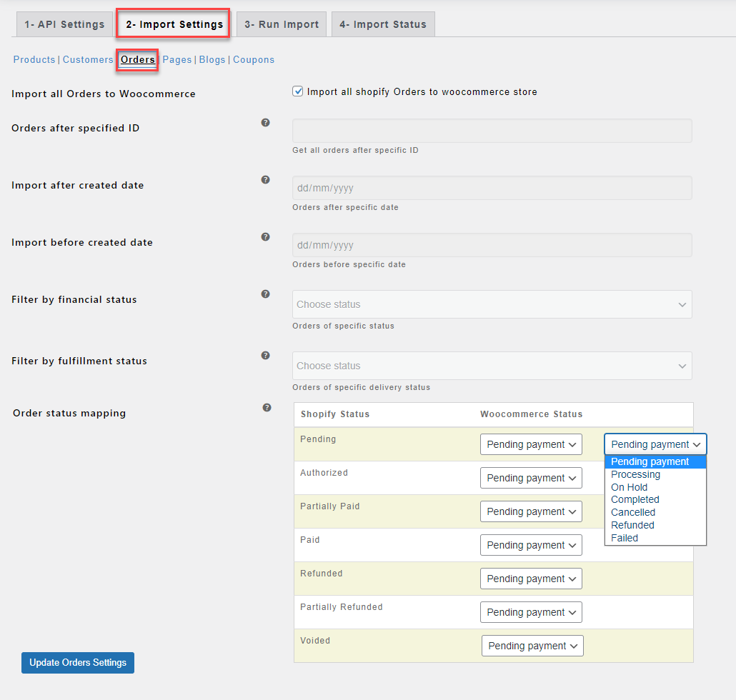Choose Refunded option in open status list
The width and height of the screenshot is (736, 700).
655,525
